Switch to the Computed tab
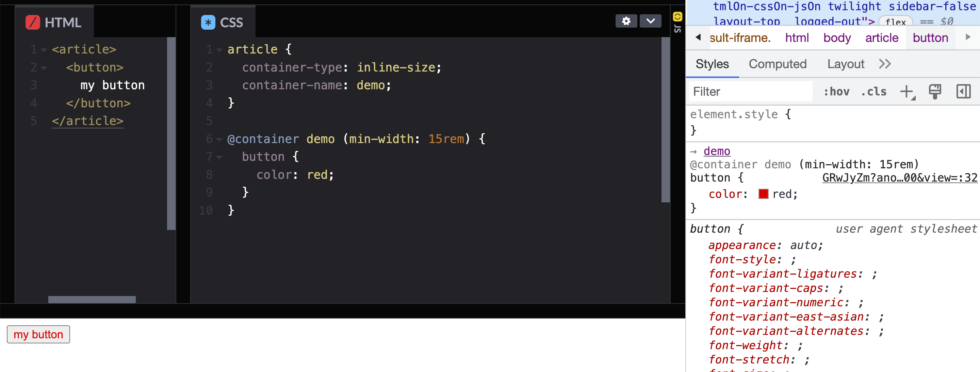 (x=777, y=64)
